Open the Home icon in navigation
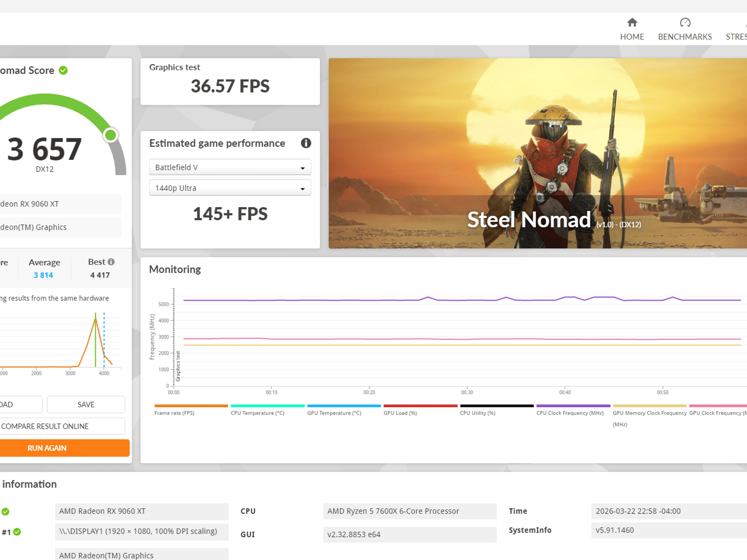The image size is (747, 560). point(632,23)
